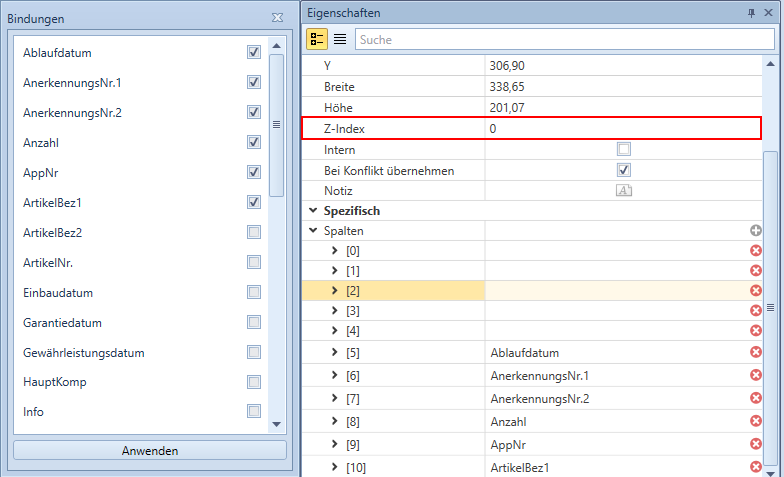The image size is (784, 477).
Task: Add a new column to Spalten
Action: tap(756, 230)
